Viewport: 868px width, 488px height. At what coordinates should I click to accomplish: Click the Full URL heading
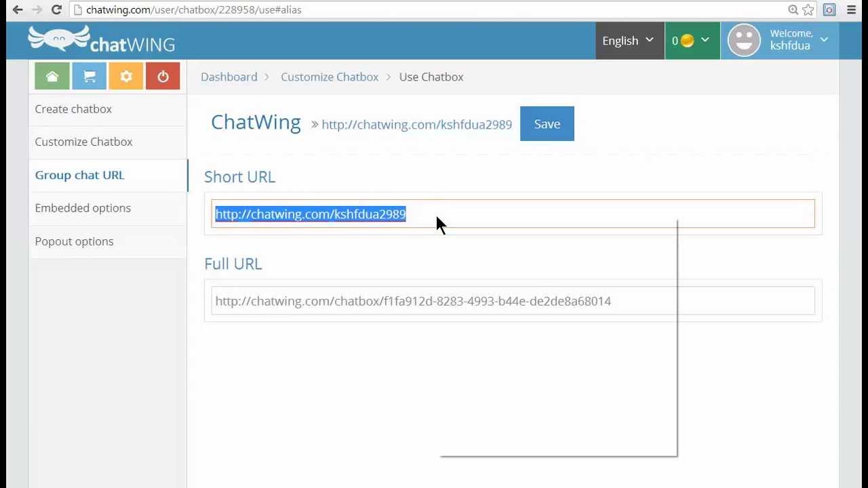pos(233,264)
